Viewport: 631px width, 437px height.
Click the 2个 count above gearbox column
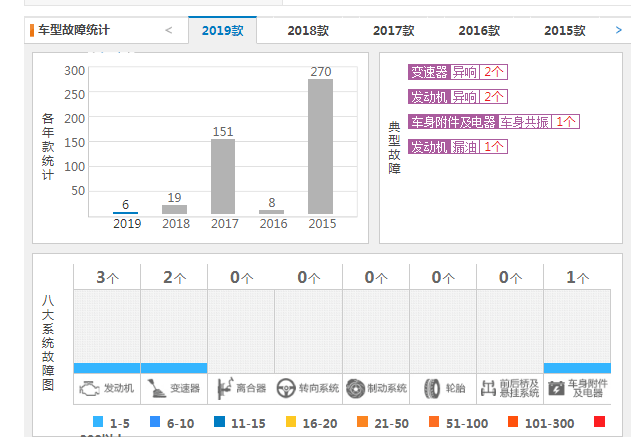(174, 277)
